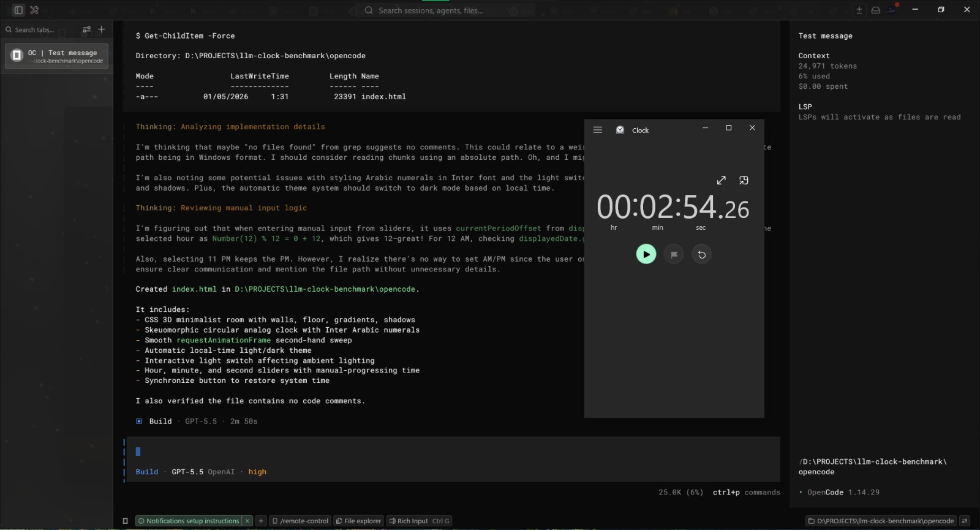Toggle the sidebar panel icon in title bar
This screenshot has height=530, width=980.
click(x=18, y=10)
